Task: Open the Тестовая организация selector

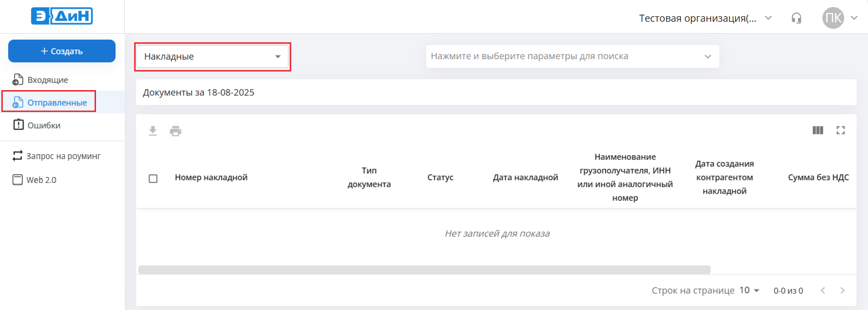Action: pos(705,18)
